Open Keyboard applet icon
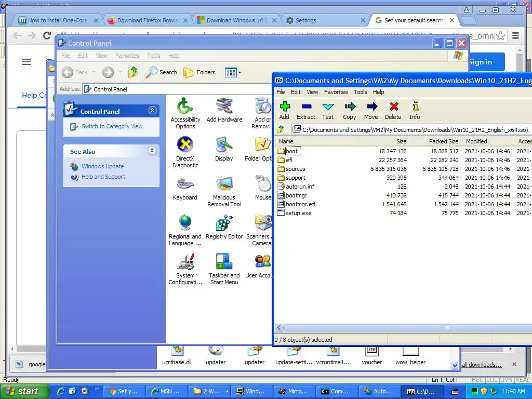The height and width of the screenshot is (399, 532). coord(185,188)
